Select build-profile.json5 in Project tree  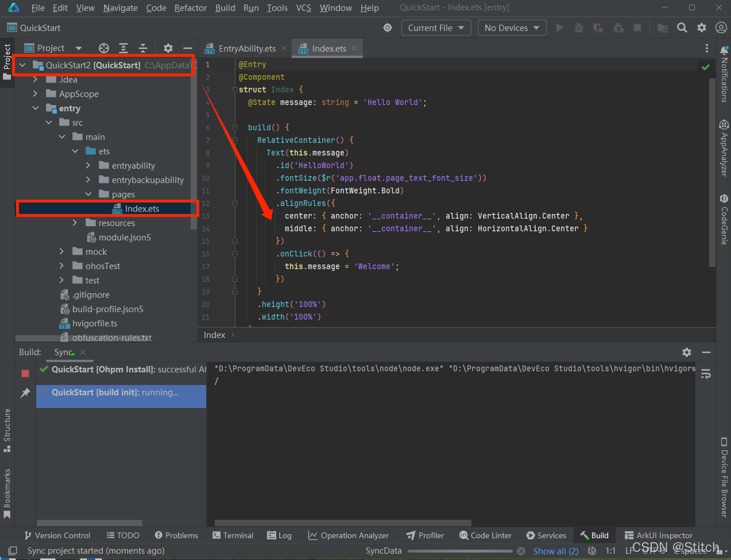coord(108,309)
